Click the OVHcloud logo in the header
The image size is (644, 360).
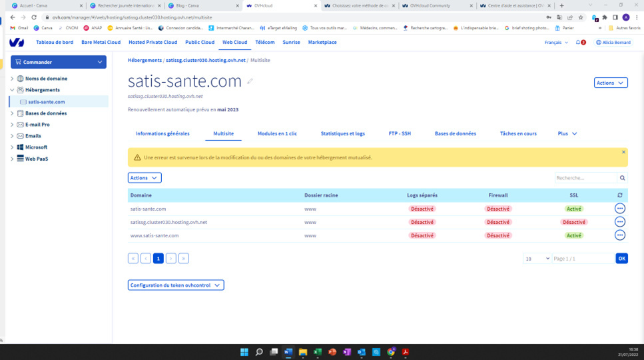coord(17,42)
